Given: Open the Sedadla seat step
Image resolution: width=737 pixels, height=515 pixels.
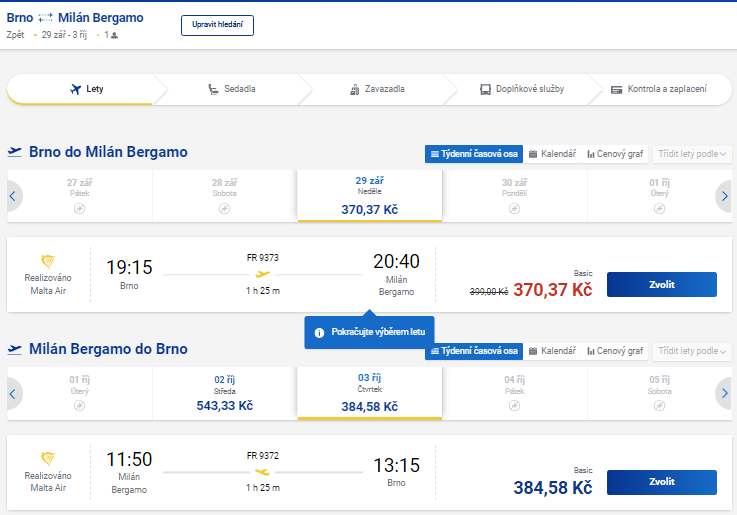Looking at the screenshot, I should (x=232, y=89).
